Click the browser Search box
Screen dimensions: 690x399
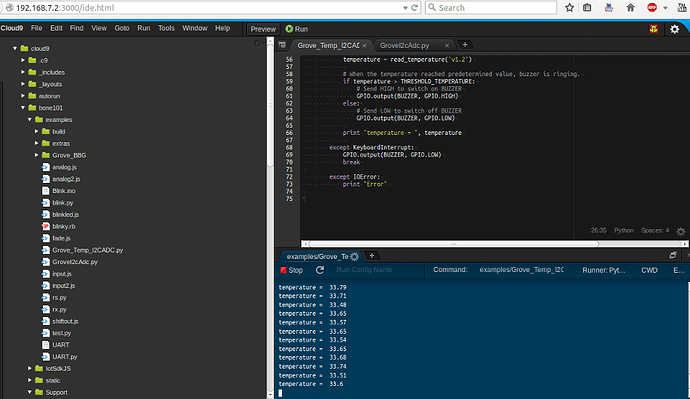pos(491,7)
